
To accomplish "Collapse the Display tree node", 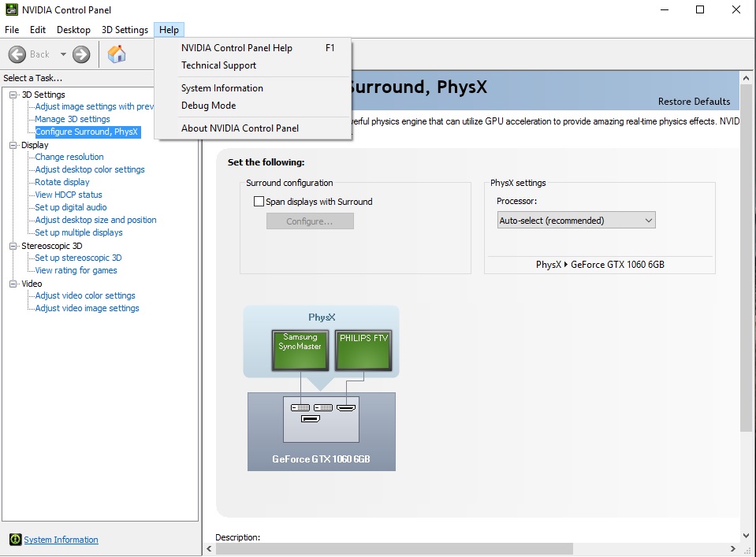I will pyautogui.click(x=13, y=145).
